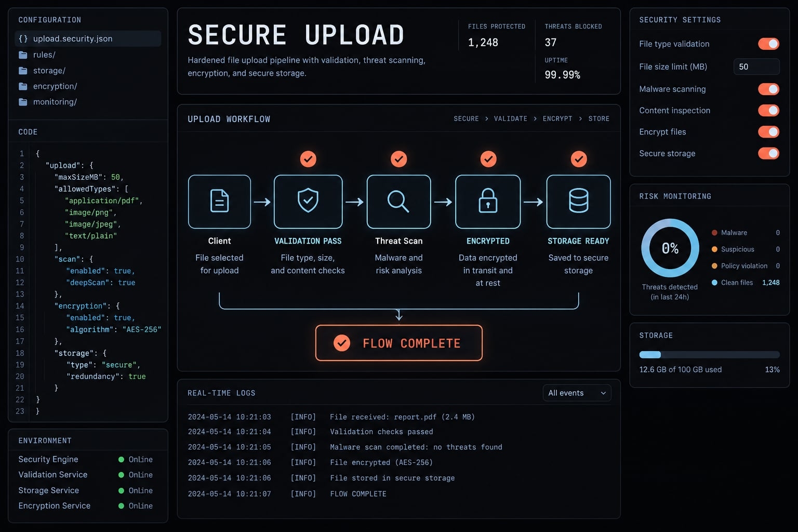Image resolution: width=798 pixels, height=532 pixels.
Task: Toggle Content inspection off
Action: 768,111
